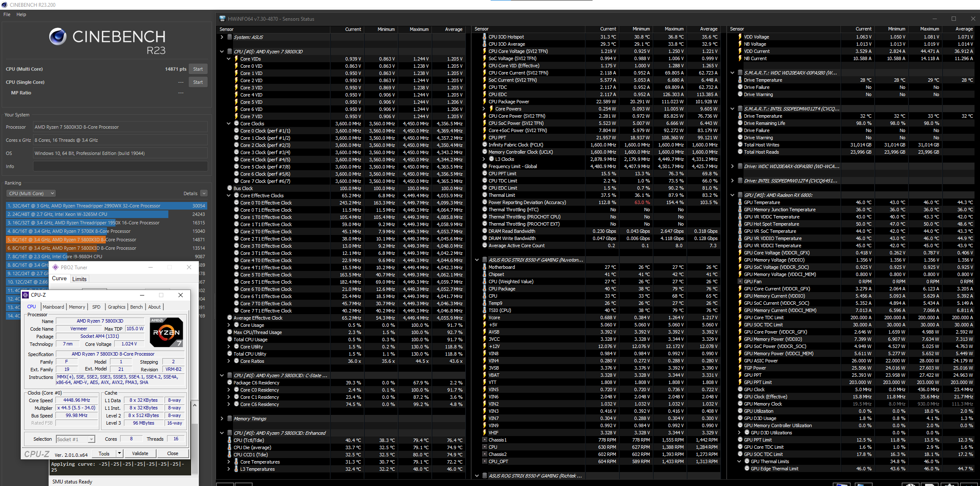Screen dimensions: 980x486
Task: Select the Curve tab in PBO2 Tuner
Action: 59,279
